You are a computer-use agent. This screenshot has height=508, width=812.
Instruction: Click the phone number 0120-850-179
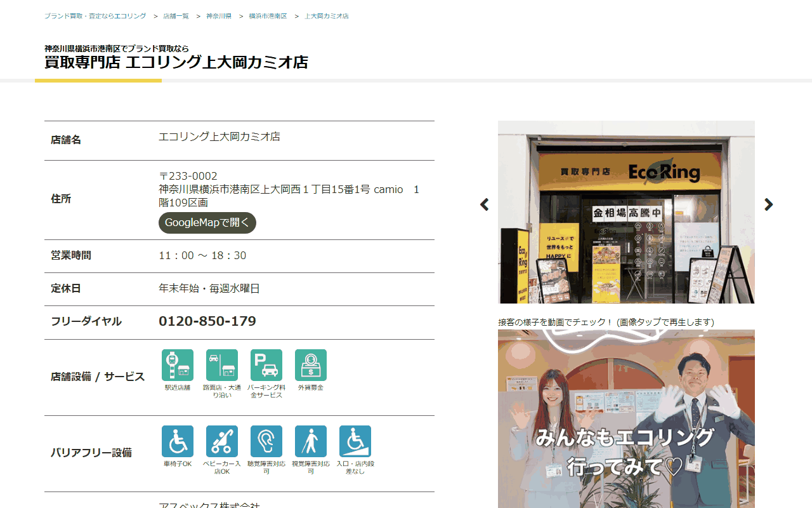(207, 321)
